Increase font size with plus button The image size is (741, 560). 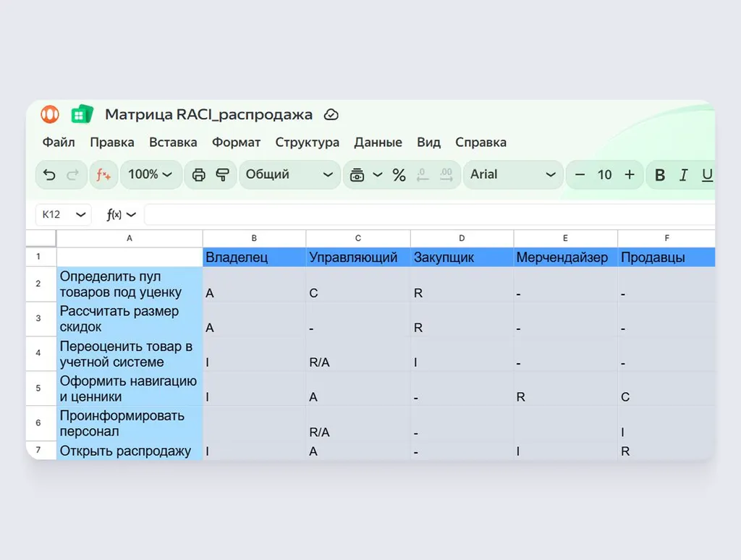[630, 175]
